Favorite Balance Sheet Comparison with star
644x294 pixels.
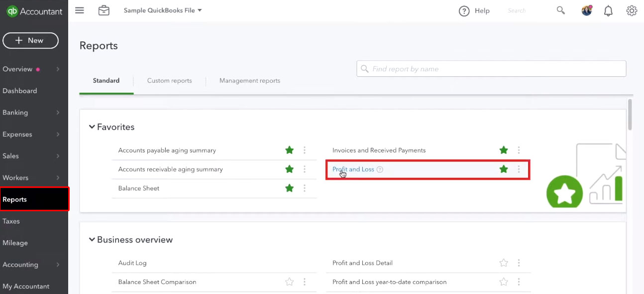(x=289, y=282)
